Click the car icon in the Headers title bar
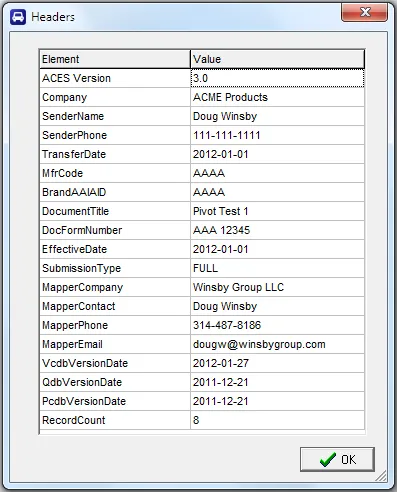The height and width of the screenshot is (492, 397). [18, 17]
